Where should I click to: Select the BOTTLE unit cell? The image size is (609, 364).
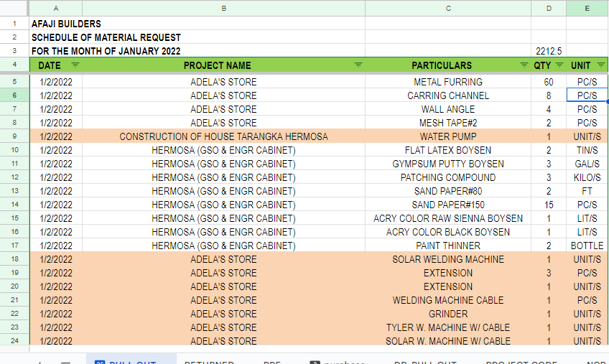coord(587,246)
